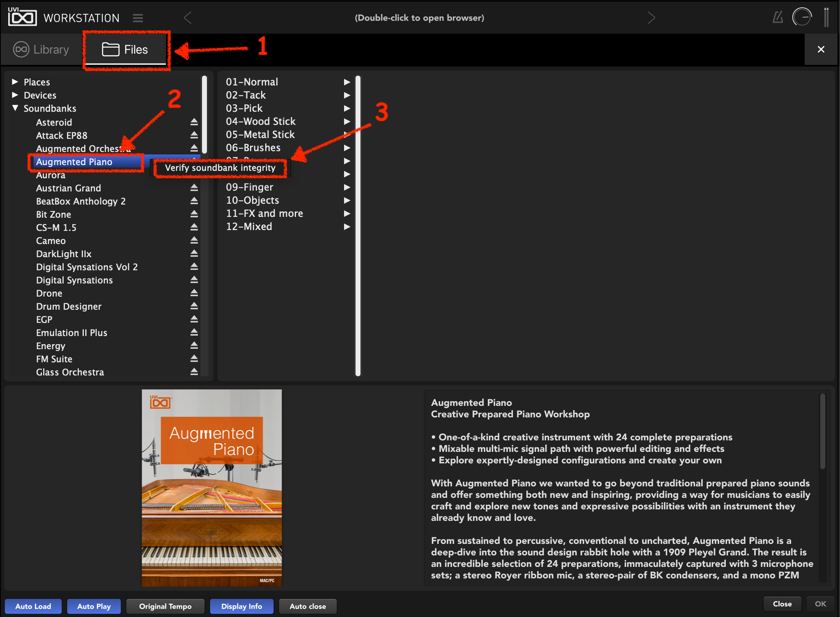Viewport: 840px width, 617px height.
Task: Click the Close button
Action: tap(782, 604)
